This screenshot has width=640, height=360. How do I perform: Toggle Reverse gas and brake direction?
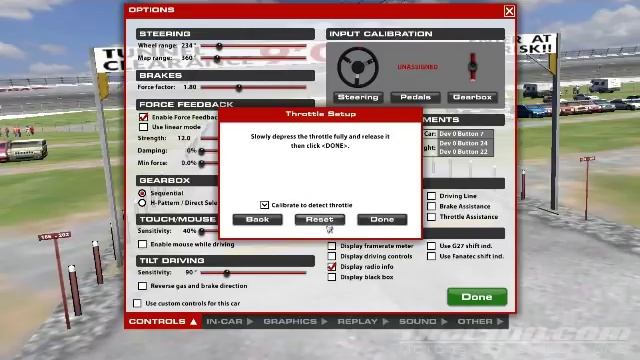pos(142,286)
